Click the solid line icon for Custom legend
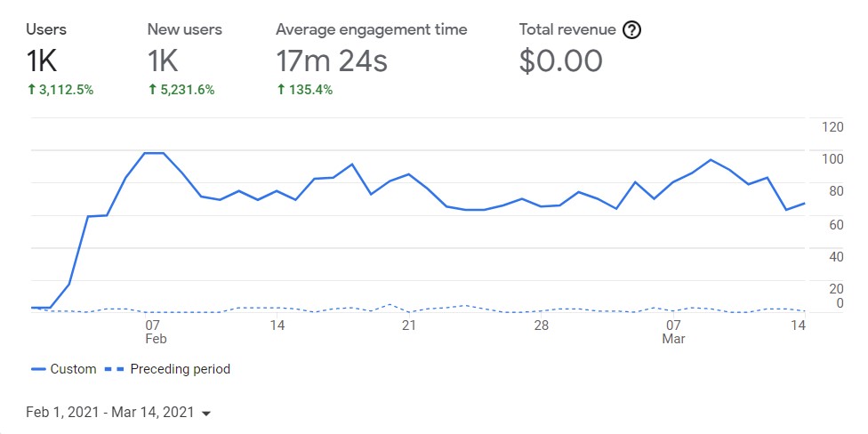 click(38, 369)
